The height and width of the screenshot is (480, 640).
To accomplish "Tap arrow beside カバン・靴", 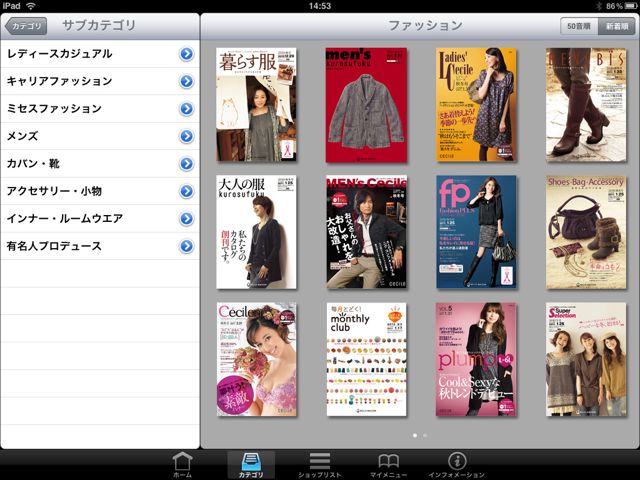I will [x=187, y=164].
